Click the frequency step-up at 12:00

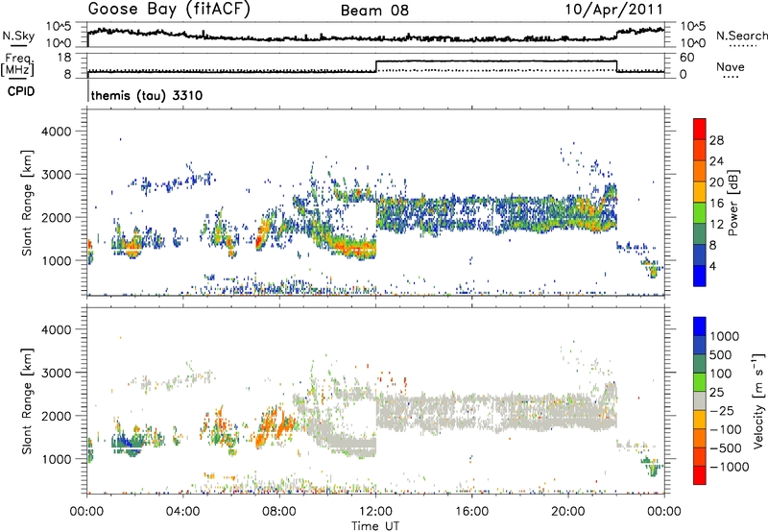tap(376, 66)
